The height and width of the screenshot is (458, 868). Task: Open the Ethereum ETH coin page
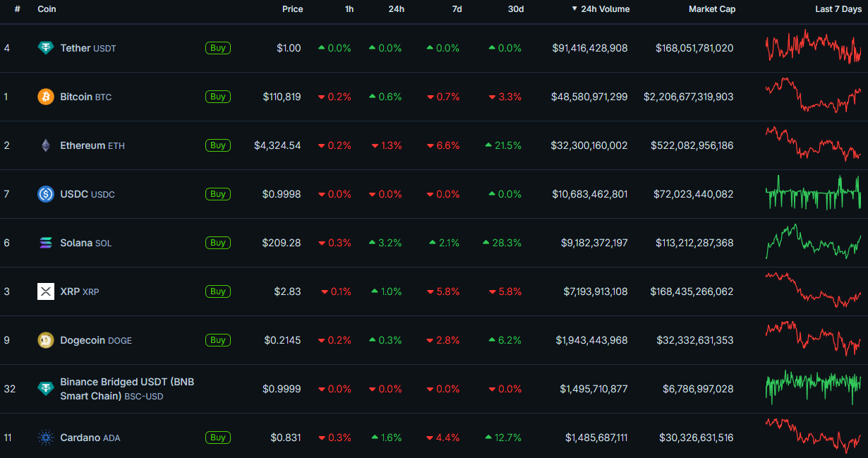[x=92, y=145]
